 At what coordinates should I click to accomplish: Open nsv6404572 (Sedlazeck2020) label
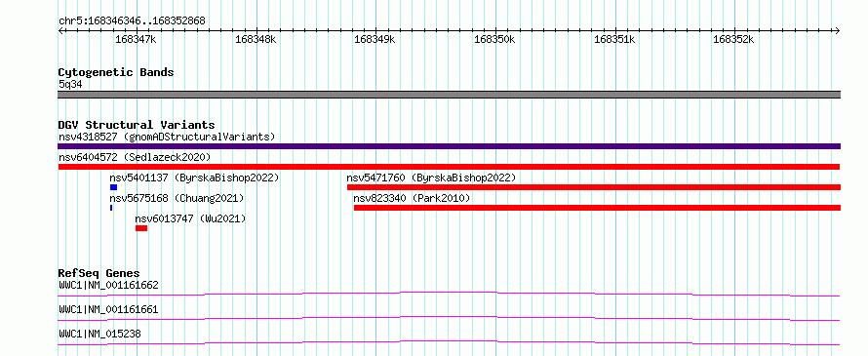coord(135,157)
